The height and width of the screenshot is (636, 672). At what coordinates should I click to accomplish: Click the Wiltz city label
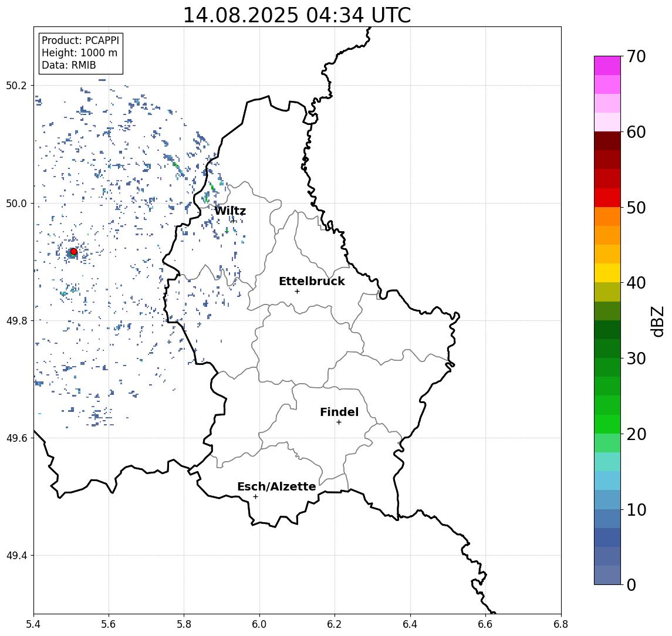230,211
